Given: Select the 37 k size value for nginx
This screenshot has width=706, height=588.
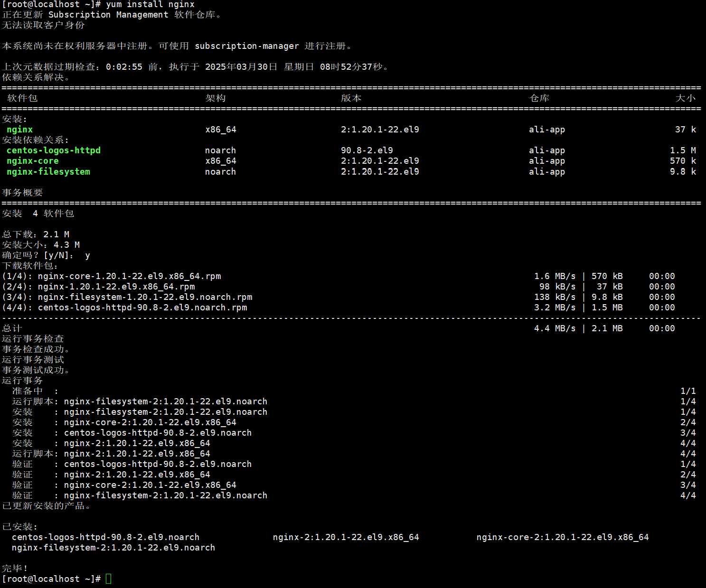Looking at the screenshot, I should coord(685,129).
